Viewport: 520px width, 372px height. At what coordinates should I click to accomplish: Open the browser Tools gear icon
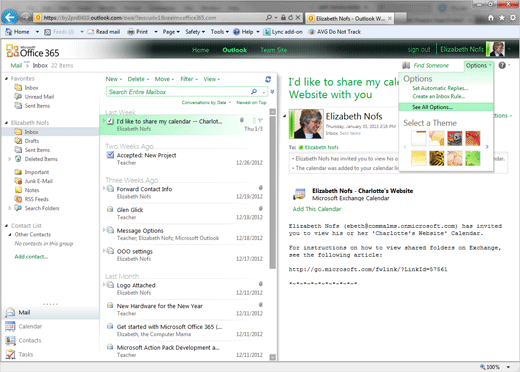513,18
